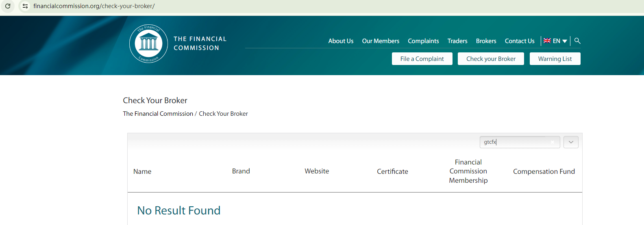Click the browser reload icon
The height and width of the screenshot is (225, 644).
point(8,6)
